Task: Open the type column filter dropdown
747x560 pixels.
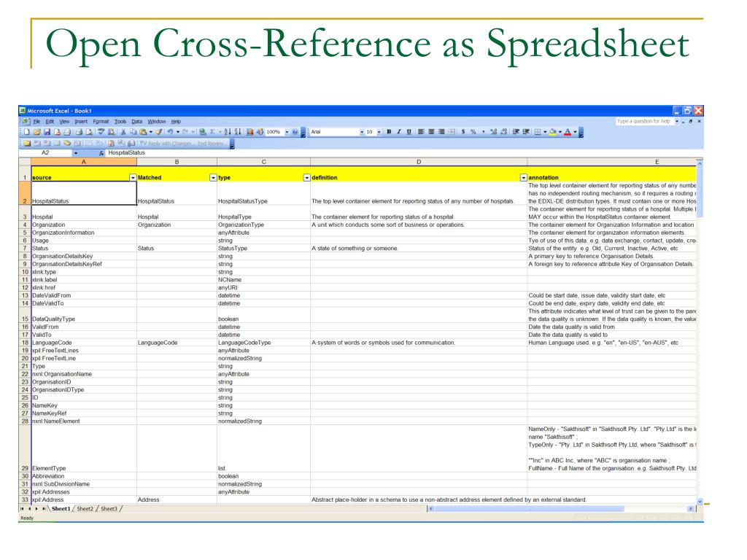Action: click(306, 178)
